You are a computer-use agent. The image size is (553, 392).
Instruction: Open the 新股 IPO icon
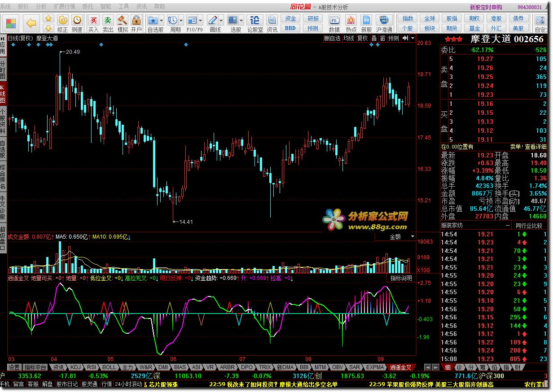(x=367, y=20)
